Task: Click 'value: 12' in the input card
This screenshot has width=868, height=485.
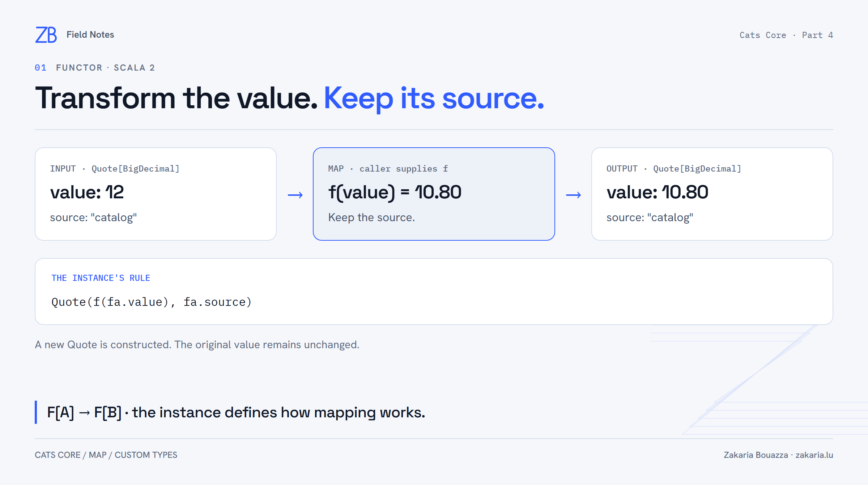Action: click(x=87, y=192)
